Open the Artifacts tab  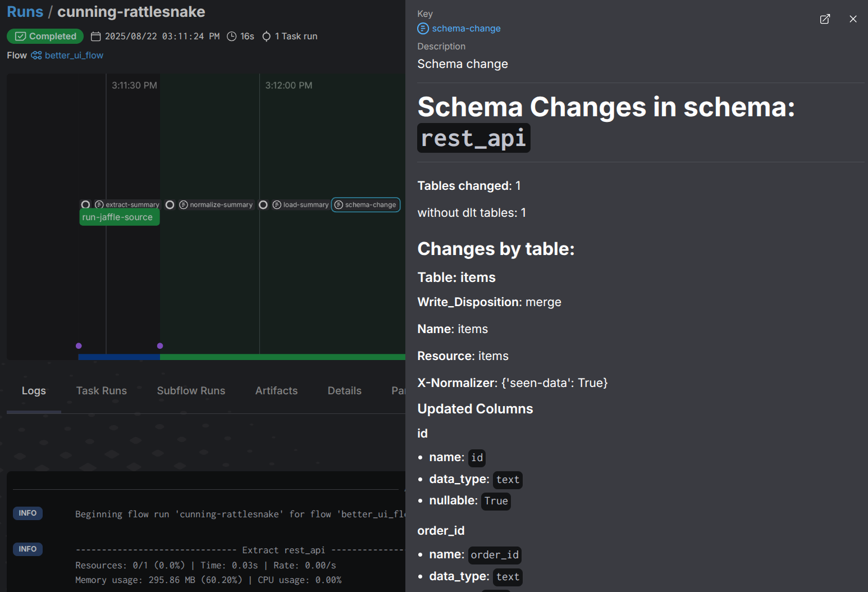[276, 390]
